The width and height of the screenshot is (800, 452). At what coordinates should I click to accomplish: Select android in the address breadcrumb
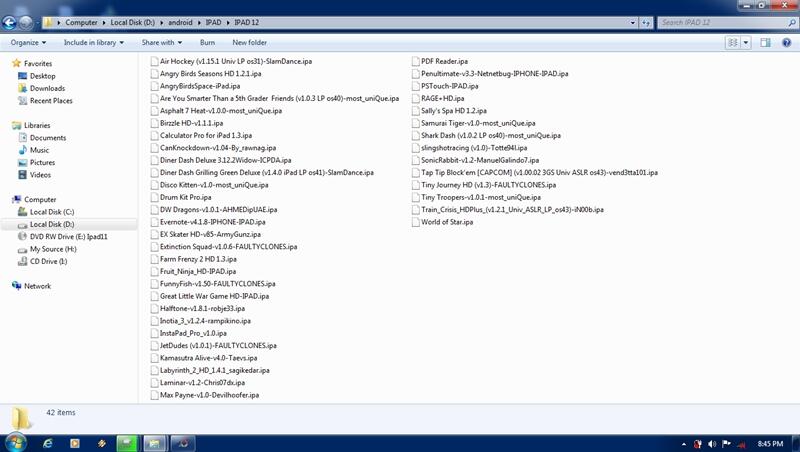tap(181, 22)
